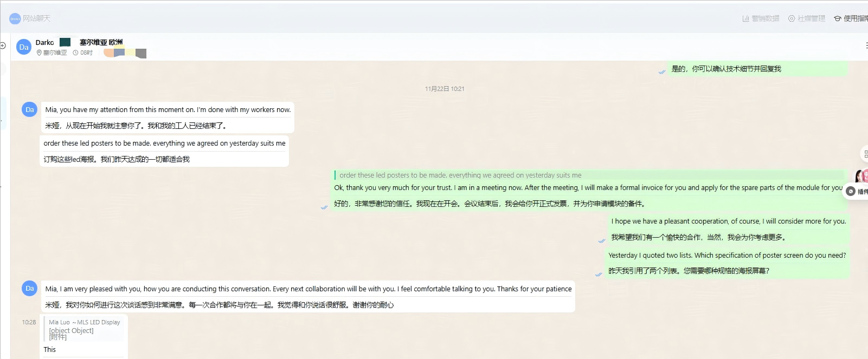
Task: Click the quoted 'order these led posters' reply
Action: (x=460, y=175)
